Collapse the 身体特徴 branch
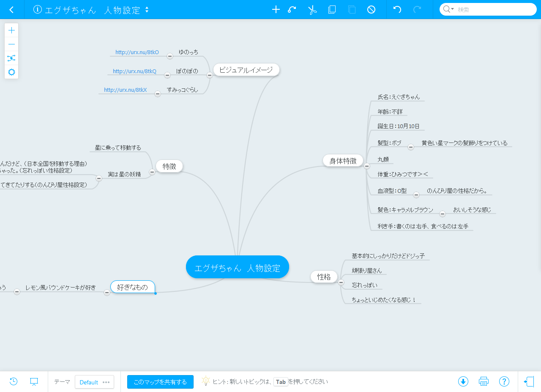This screenshot has height=392, width=541. pos(367,166)
